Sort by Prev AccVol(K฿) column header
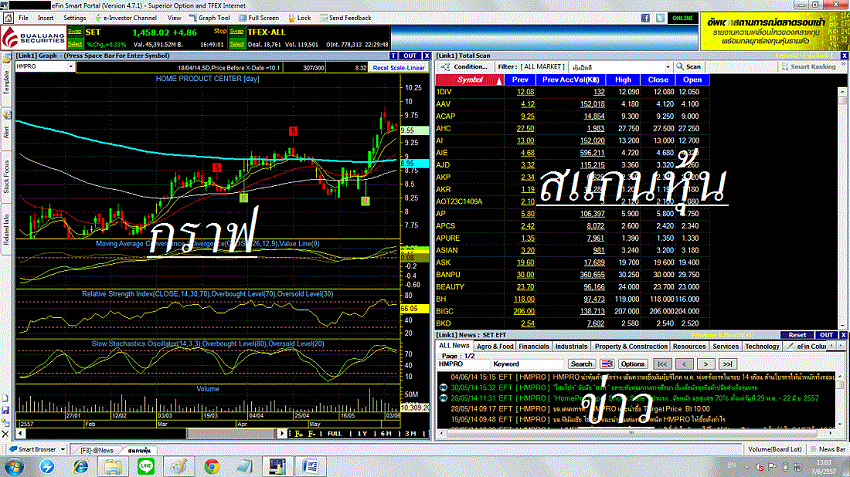This screenshot has height=477, width=850. coord(570,80)
